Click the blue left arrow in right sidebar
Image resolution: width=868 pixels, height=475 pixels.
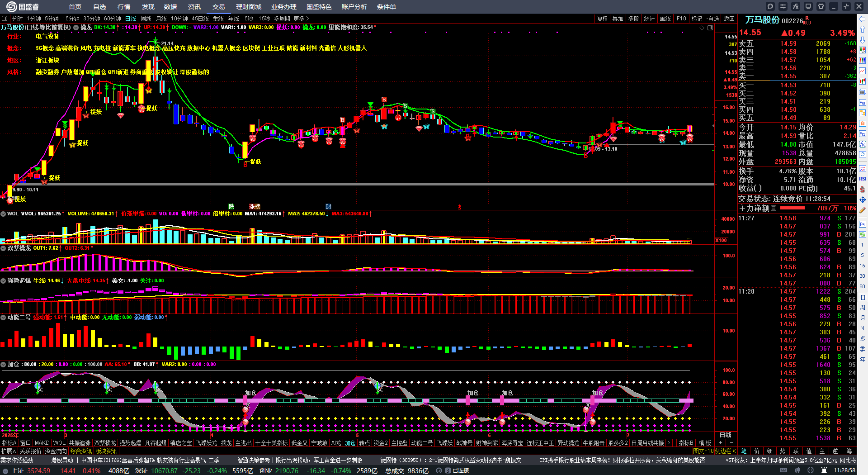click(x=863, y=19)
